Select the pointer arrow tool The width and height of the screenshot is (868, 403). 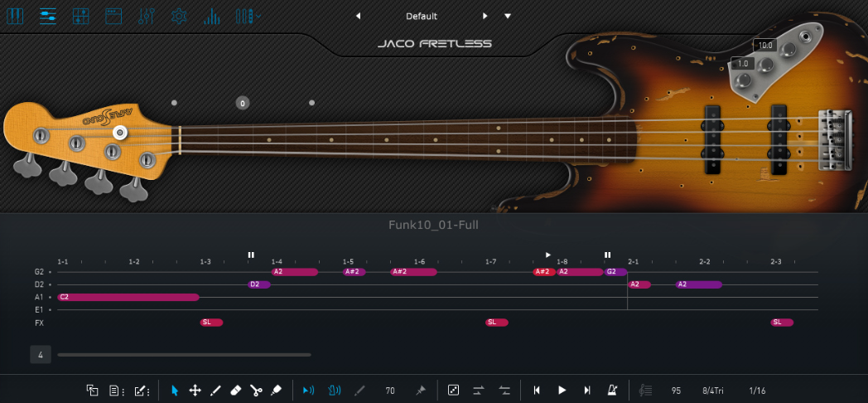[x=175, y=391]
